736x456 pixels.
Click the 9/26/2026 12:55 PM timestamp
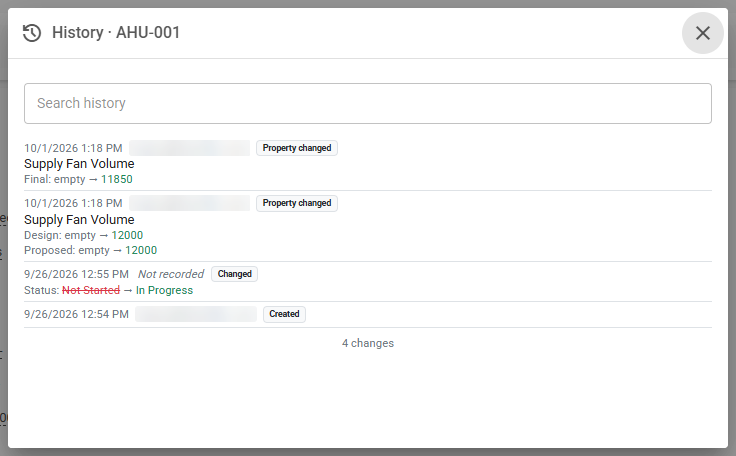coord(77,274)
